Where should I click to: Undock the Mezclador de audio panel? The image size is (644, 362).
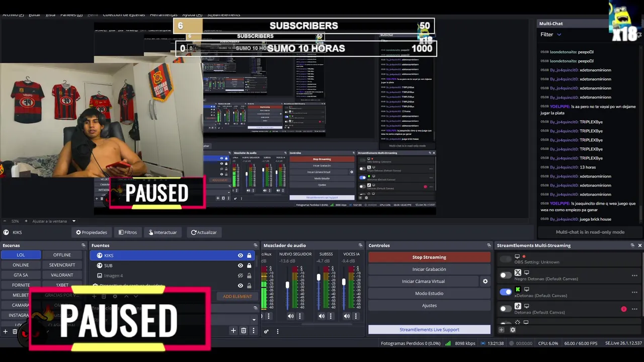pos(360,245)
